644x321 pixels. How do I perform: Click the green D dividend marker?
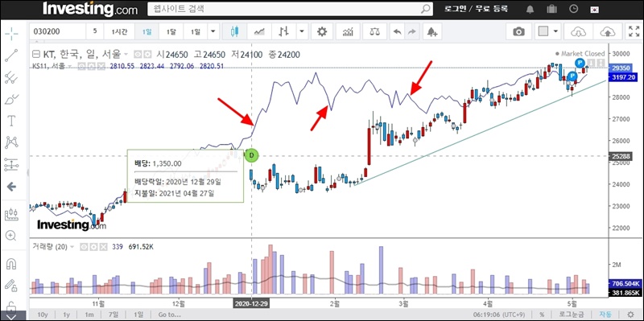251,155
